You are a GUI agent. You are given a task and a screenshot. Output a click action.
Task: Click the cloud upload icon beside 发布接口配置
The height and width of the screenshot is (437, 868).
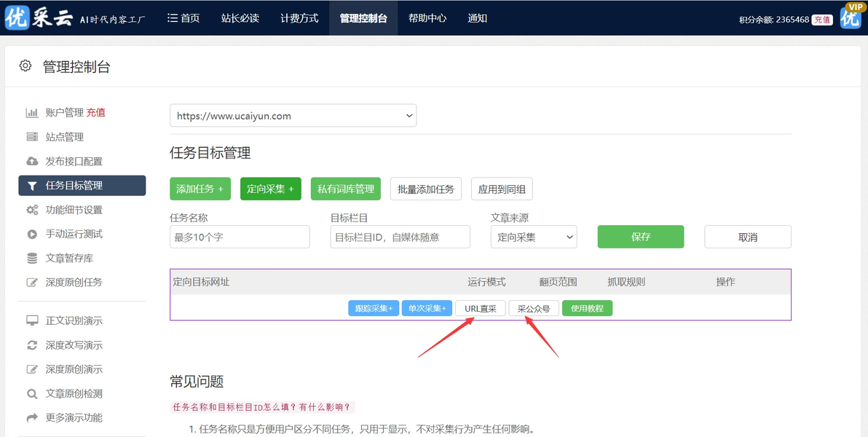click(x=32, y=161)
